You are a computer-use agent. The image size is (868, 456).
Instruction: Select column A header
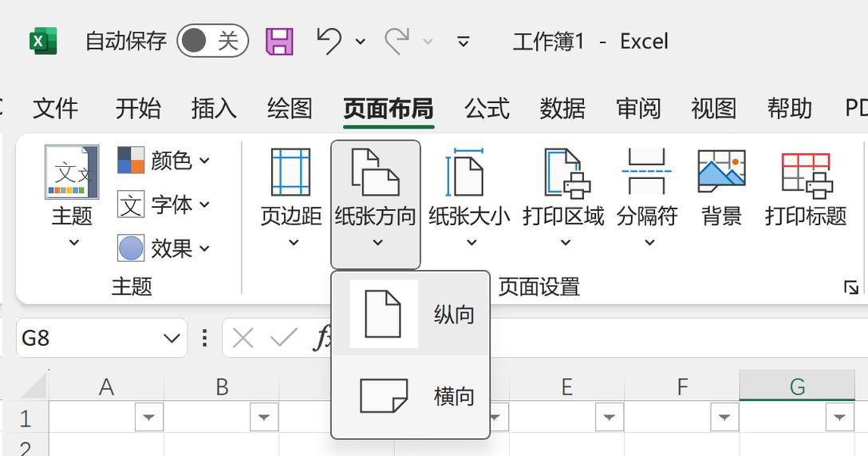[x=106, y=387]
